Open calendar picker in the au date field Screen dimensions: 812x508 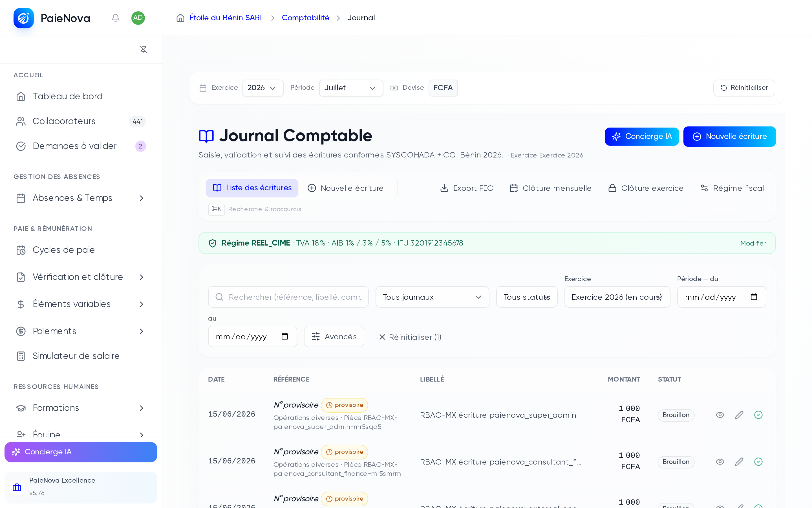click(x=285, y=336)
